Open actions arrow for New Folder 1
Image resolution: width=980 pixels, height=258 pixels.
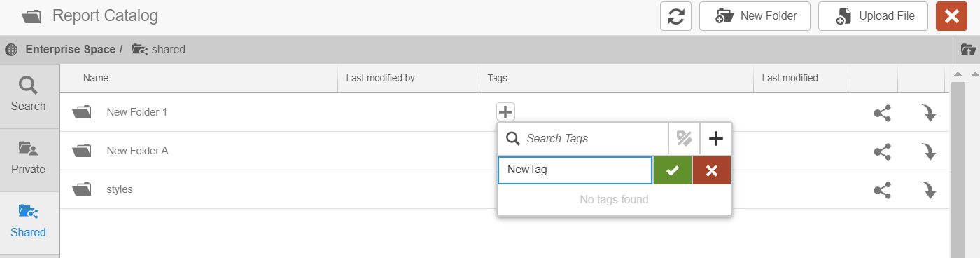[930, 113]
